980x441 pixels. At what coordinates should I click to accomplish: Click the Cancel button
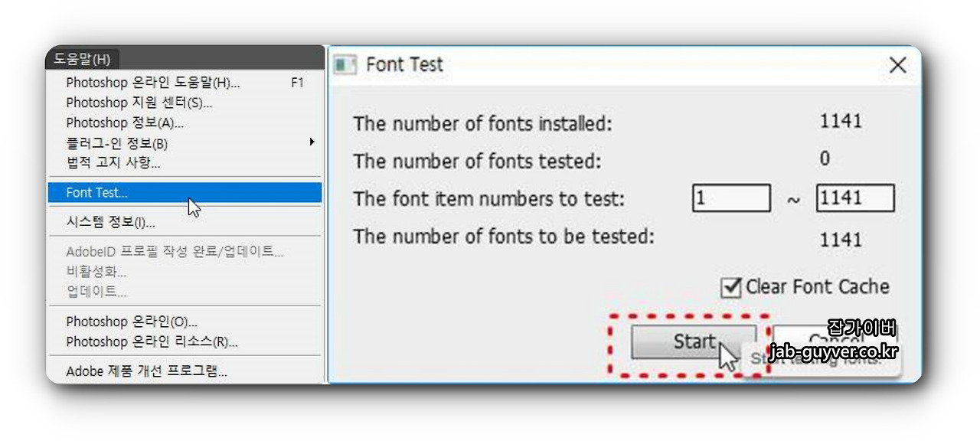pyautogui.click(x=835, y=341)
